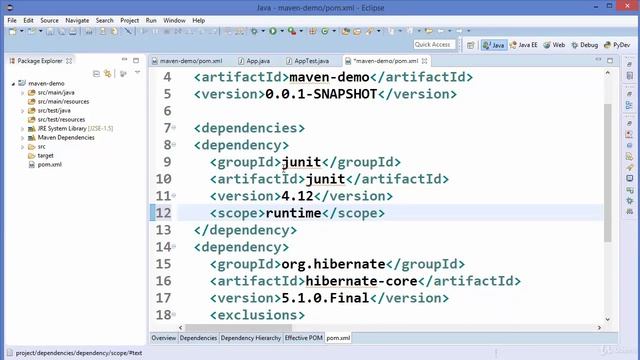The width and height of the screenshot is (640, 360).
Task: Click the New file toolbar icon
Action: click(x=13, y=31)
